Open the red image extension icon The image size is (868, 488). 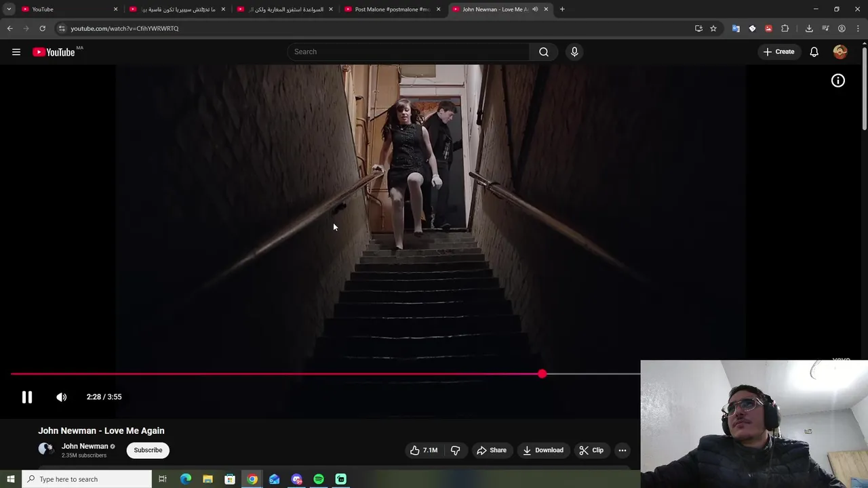(768, 28)
